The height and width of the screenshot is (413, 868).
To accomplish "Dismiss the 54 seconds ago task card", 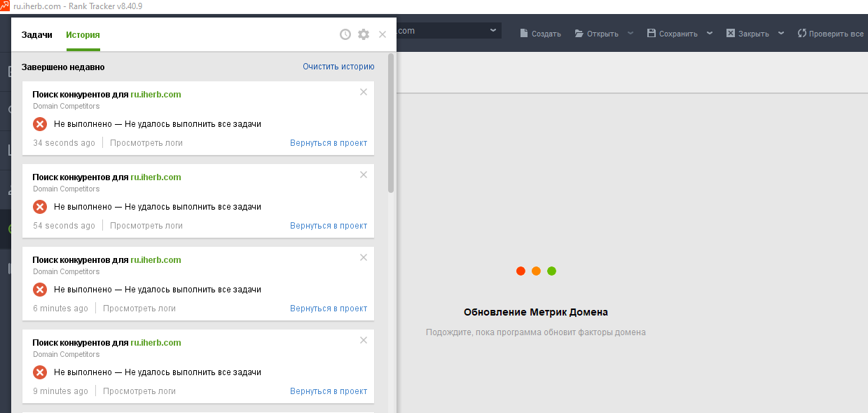I will [363, 175].
